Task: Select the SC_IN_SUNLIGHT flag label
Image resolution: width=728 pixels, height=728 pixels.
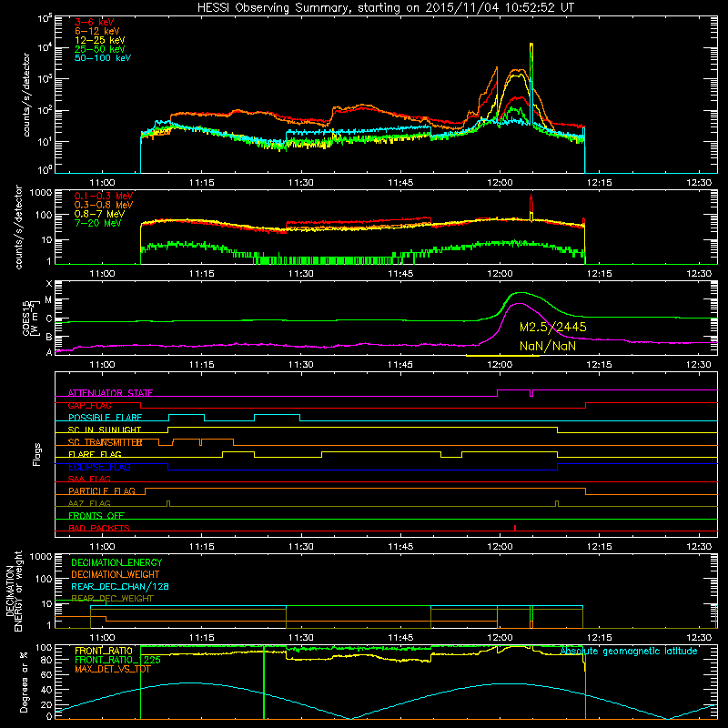Action: (x=105, y=430)
